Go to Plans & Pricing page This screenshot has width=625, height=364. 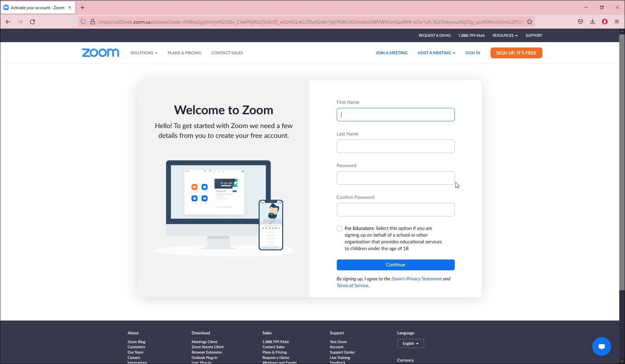(184, 53)
